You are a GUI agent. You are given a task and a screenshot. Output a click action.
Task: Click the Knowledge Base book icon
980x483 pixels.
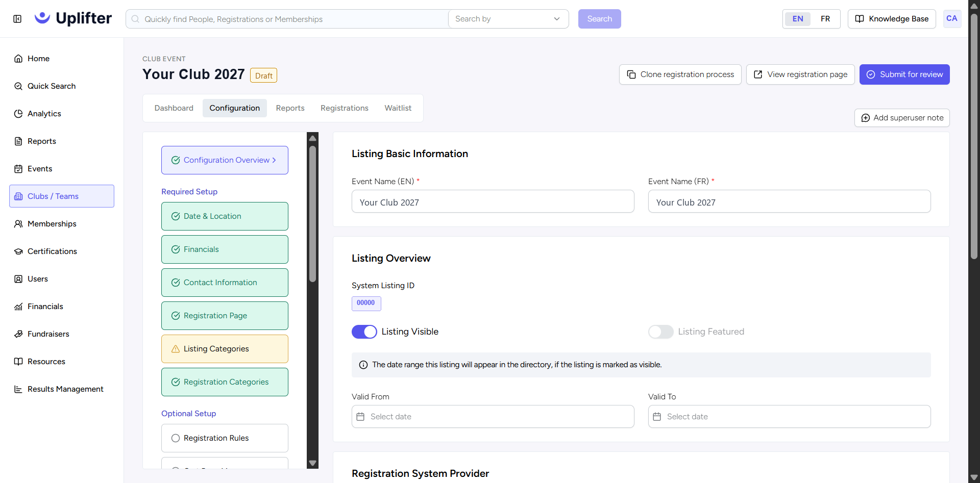(x=860, y=19)
